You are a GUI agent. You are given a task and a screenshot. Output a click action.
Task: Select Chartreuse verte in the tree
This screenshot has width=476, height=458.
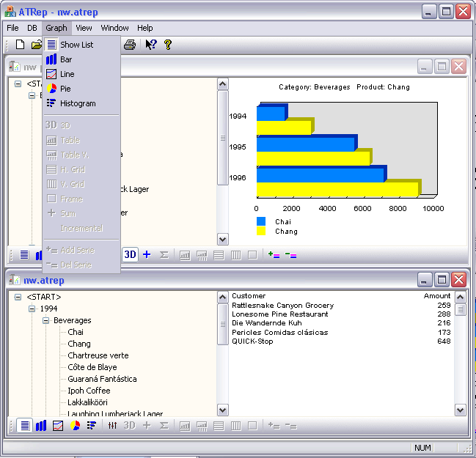pos(98,355)
